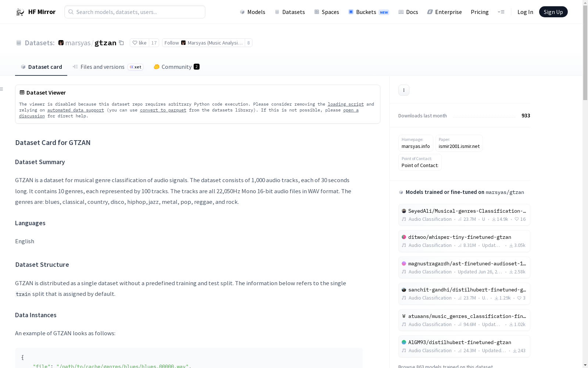The image size is (588, 368).
Task: Open the Community tab
Action: 176,67
